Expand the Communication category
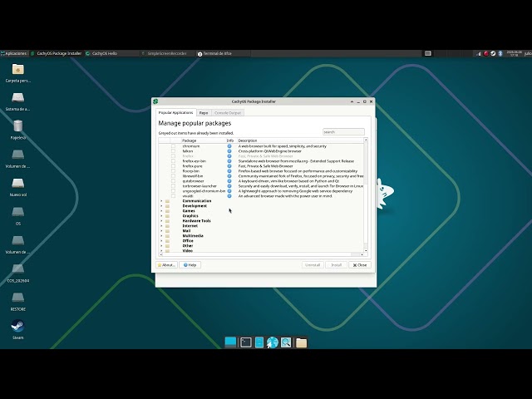The image size is (532, 399). [x=161, y=201]
